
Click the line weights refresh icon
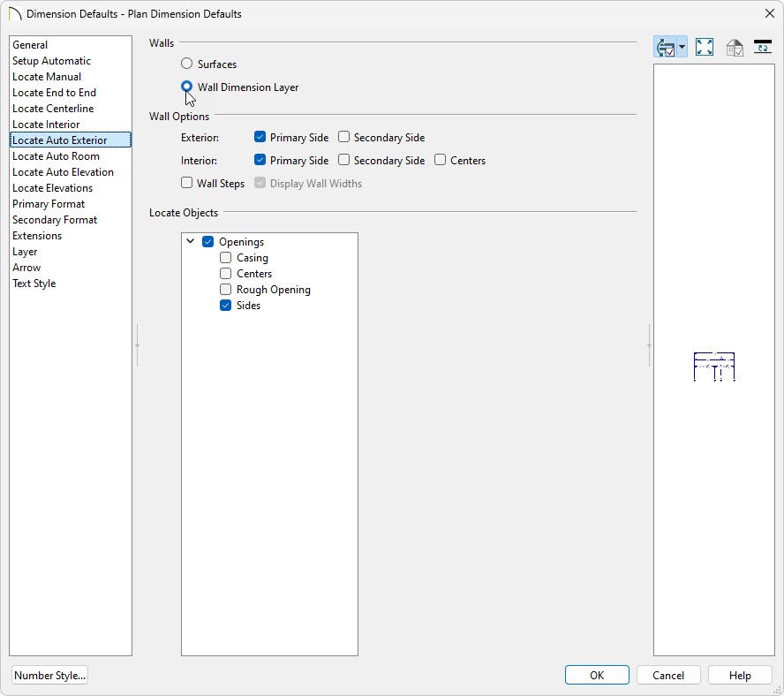pos(763,48)
